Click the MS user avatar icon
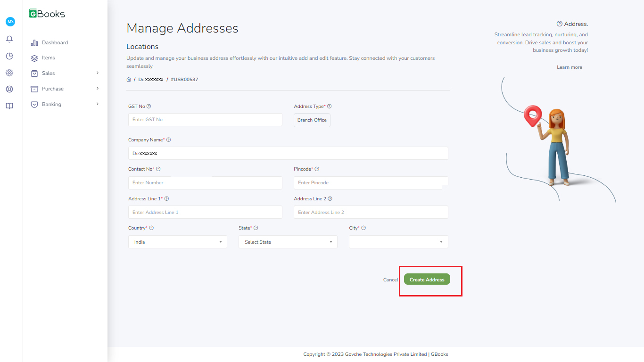 (x=10, y=22)
